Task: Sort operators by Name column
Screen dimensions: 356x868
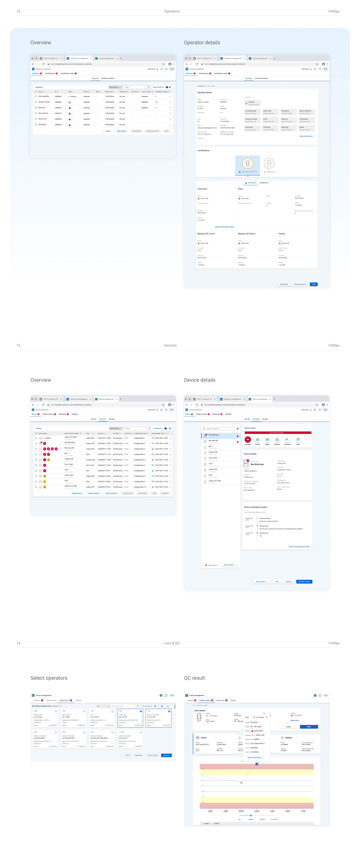Action: click(x=41, y=92)
